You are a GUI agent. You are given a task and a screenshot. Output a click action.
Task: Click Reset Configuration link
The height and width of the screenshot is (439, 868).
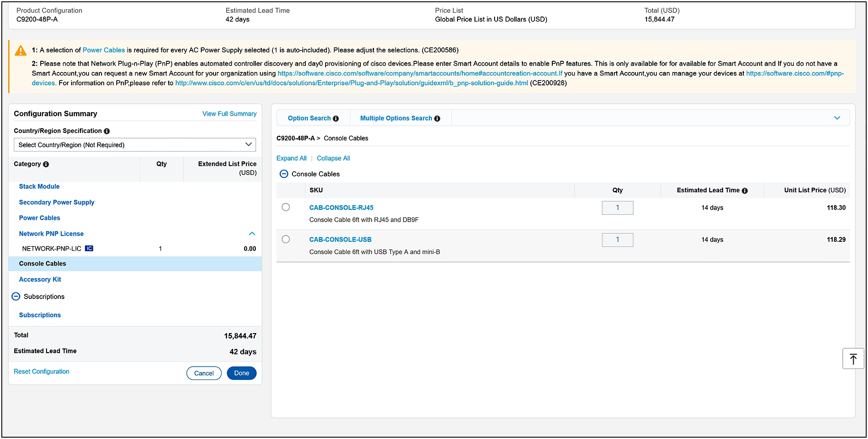point(42,371)
